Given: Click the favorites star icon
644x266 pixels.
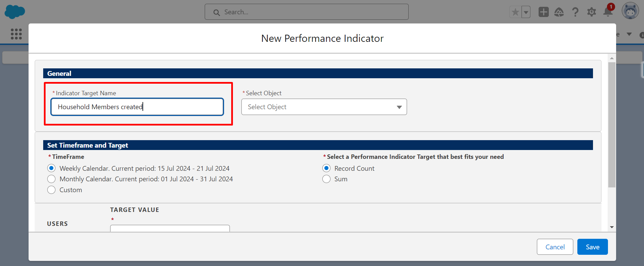Looking at the screenshot, I should point(515,12).
